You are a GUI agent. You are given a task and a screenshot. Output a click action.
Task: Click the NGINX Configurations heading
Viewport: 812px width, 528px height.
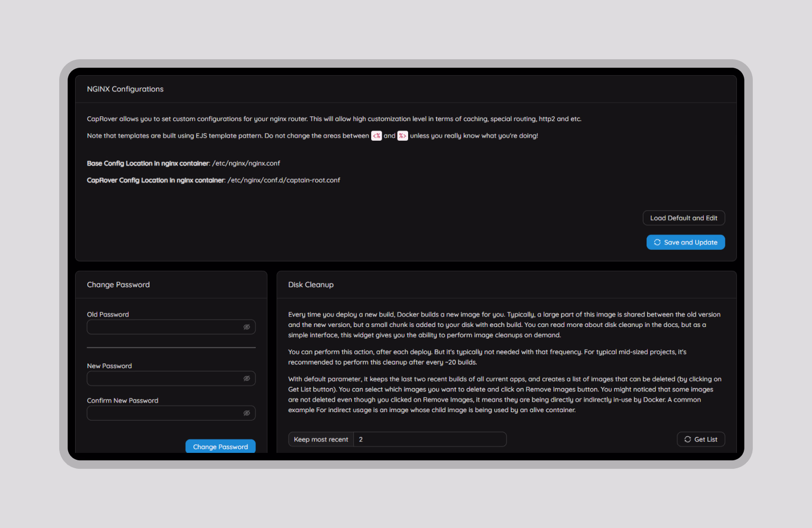125,89
